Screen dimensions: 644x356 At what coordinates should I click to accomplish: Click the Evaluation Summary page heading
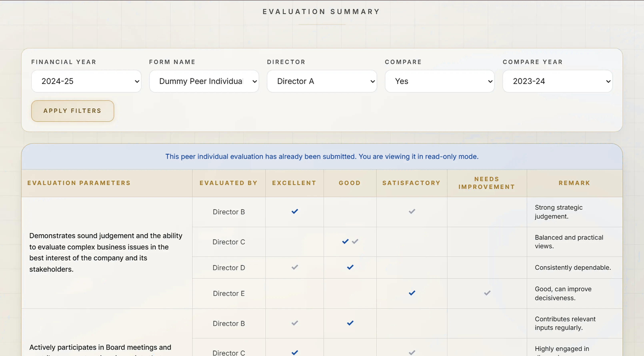(322, 12)
